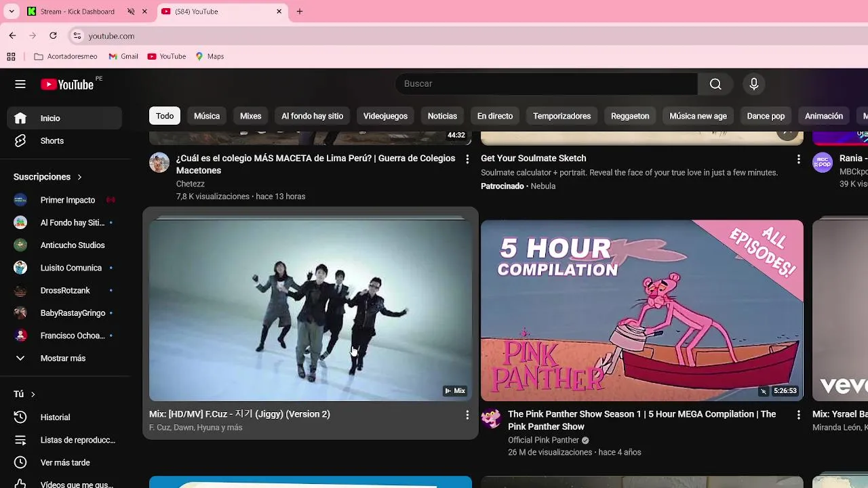Open Listas de reproducción sidebar item

(x=64, y=440)
